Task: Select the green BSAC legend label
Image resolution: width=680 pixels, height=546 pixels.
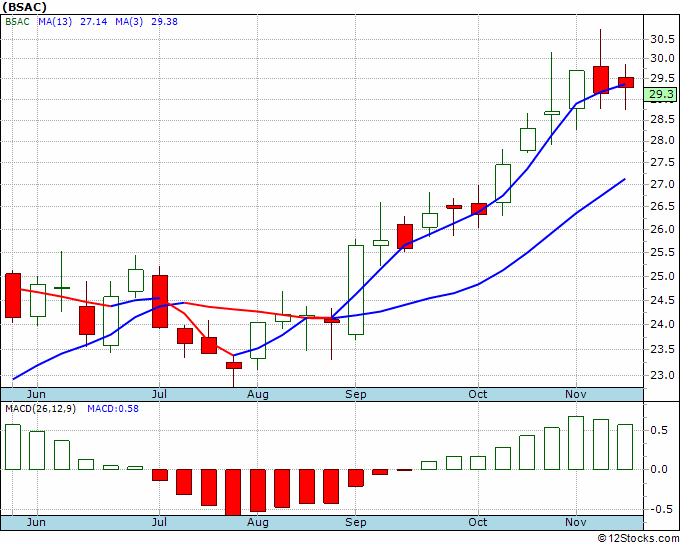Action: point(17,22)
